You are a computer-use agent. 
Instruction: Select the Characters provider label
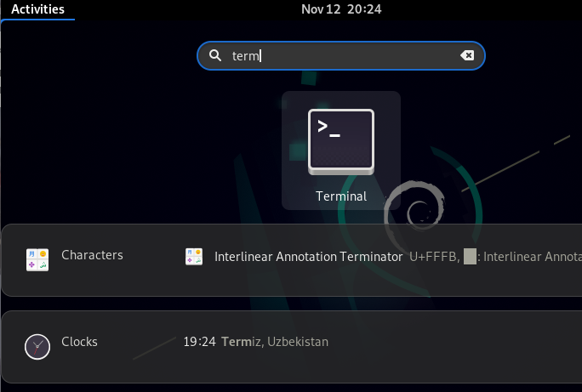pos(92,255)
